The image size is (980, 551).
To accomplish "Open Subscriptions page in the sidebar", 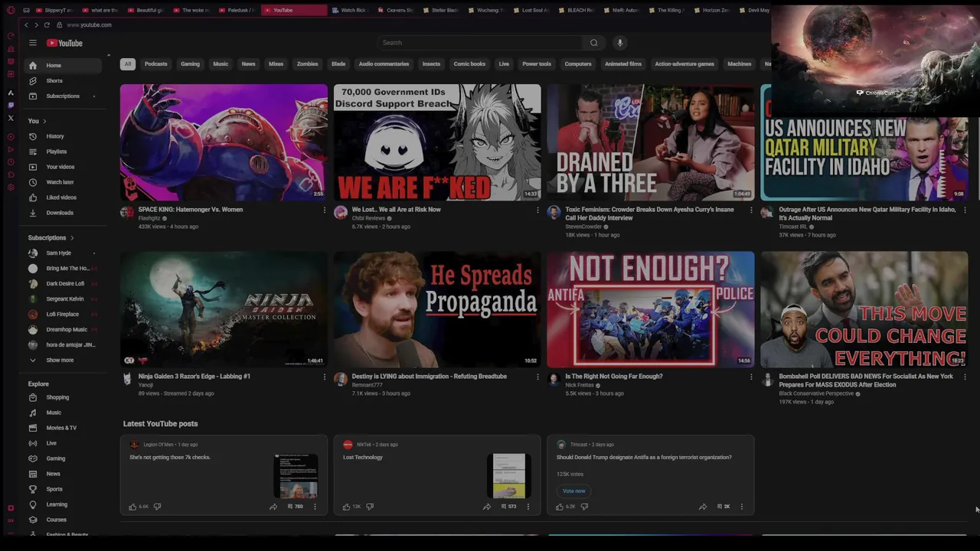I will pos(62,96).
